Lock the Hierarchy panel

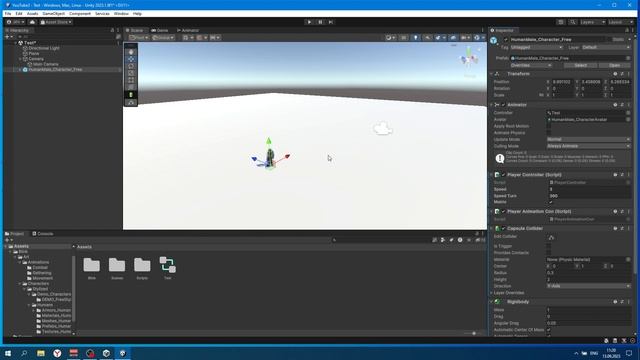tap(112, 30)
